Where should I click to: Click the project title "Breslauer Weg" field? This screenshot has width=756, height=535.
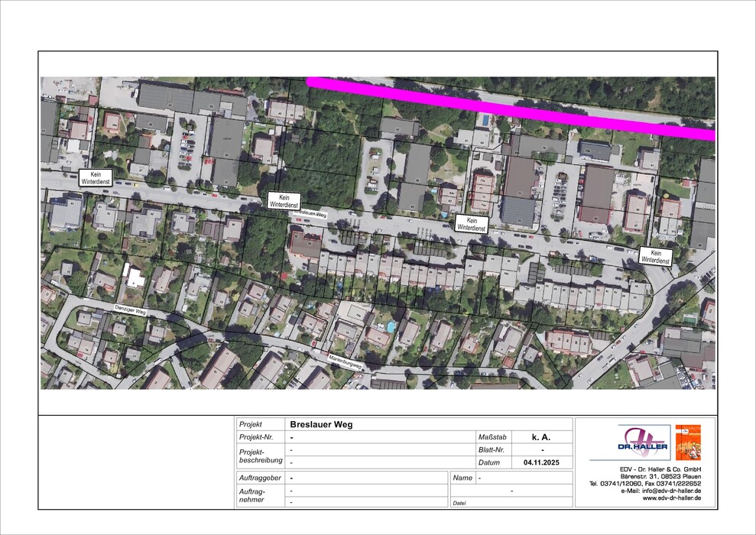pyautogui.click(x=320, y=424)
